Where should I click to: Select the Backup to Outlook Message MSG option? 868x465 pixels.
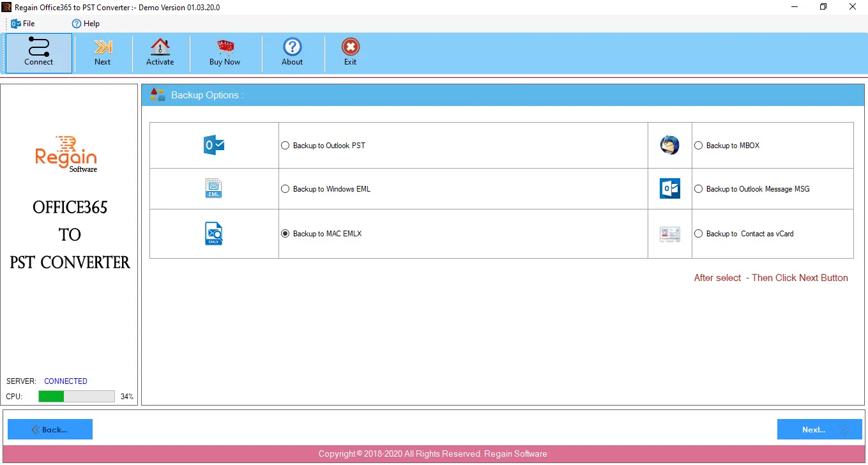(x=752, y=189)
